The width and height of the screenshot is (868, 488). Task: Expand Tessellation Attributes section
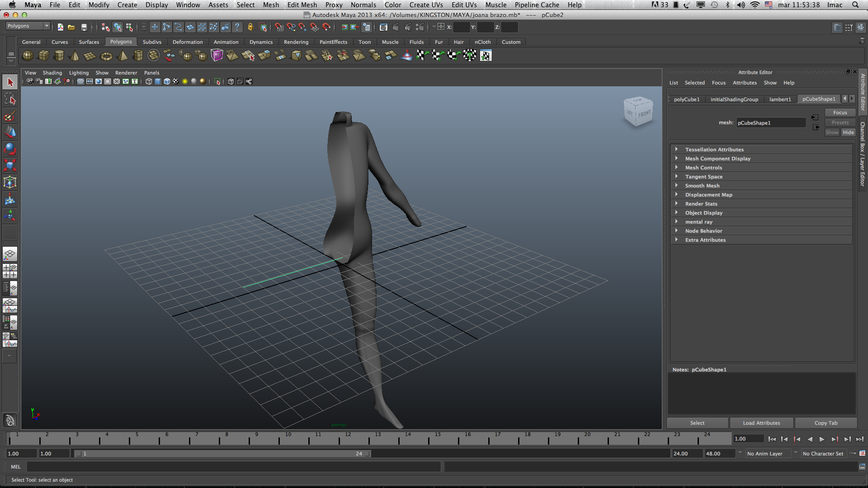pos(714,150)
